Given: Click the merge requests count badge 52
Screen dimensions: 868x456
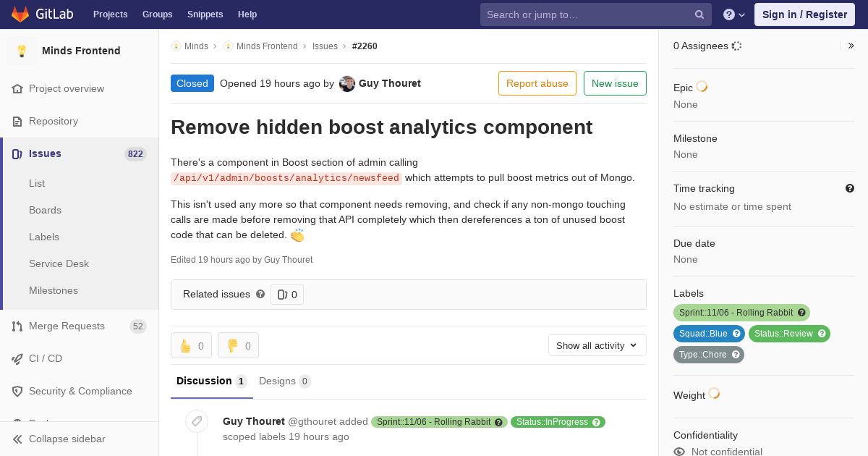Looking at the screenshot, I should tap(138, 326).
